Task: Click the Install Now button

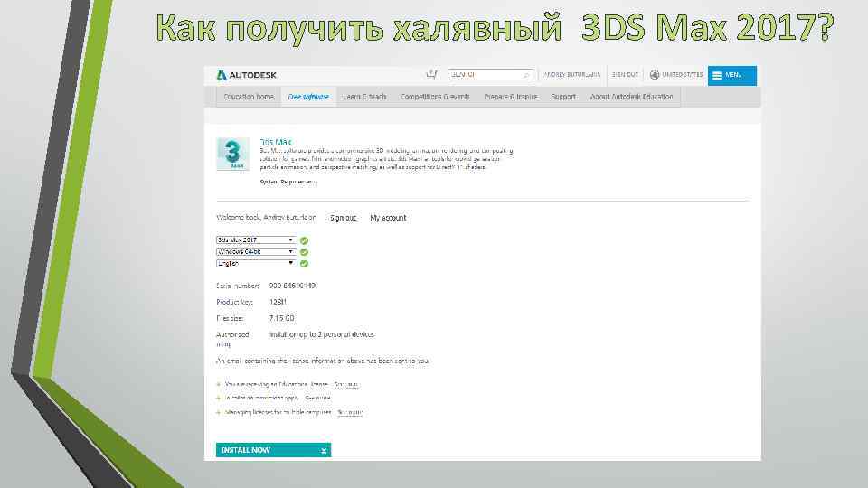Action: tap(273, 450)
